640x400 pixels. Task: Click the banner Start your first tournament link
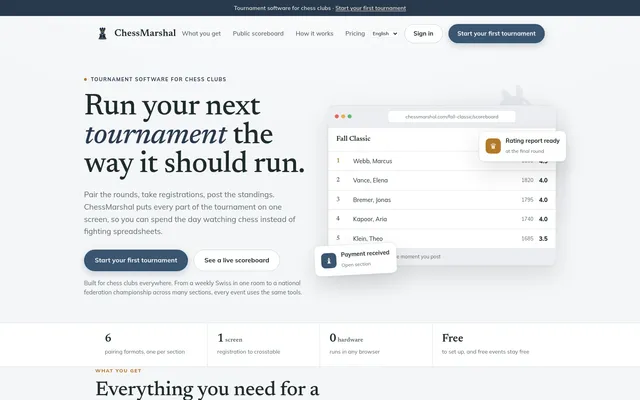click(x=371, y=8)
